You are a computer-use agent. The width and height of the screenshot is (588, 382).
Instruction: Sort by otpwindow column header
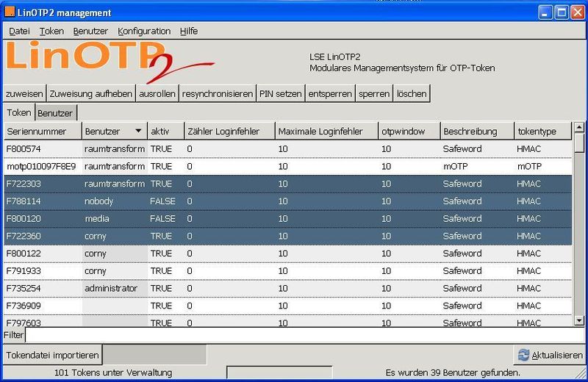[x=409, y=131]
